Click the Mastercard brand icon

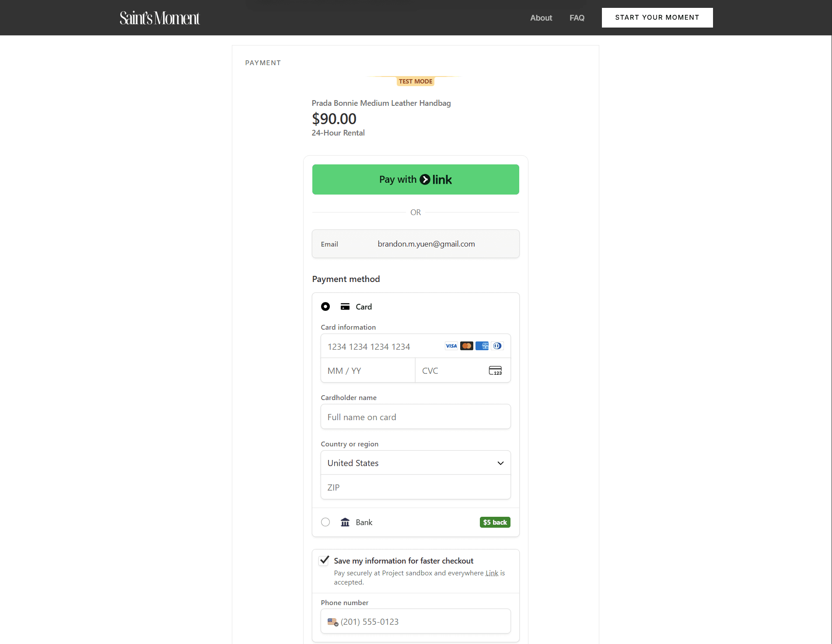pos(467,346)
